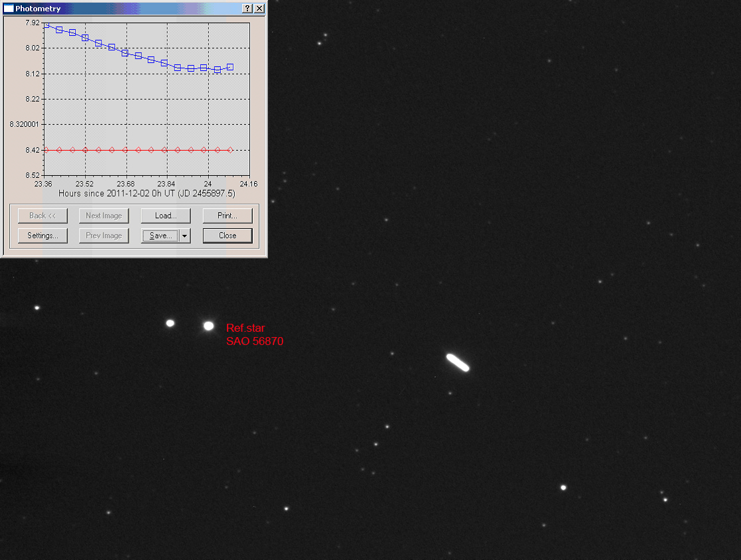Click the 7.92 y-axis value
The width and height of the screenshot is (741, 560).
click(33, 23)
